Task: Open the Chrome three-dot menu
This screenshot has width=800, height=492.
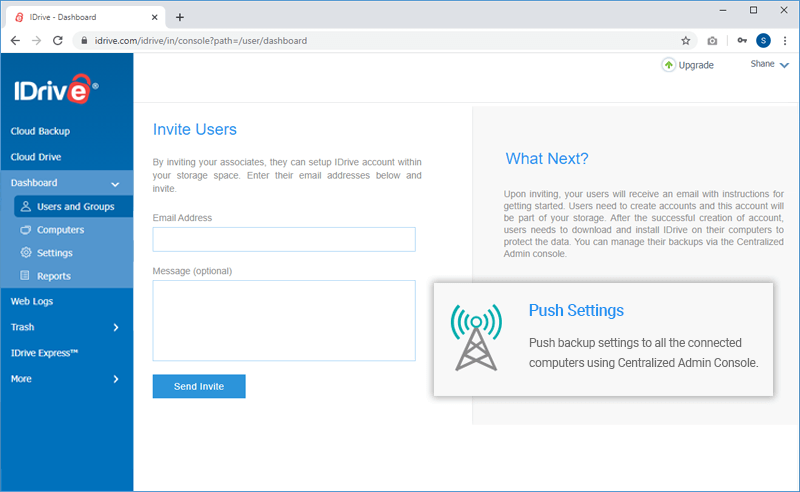Action: point(785,41)
